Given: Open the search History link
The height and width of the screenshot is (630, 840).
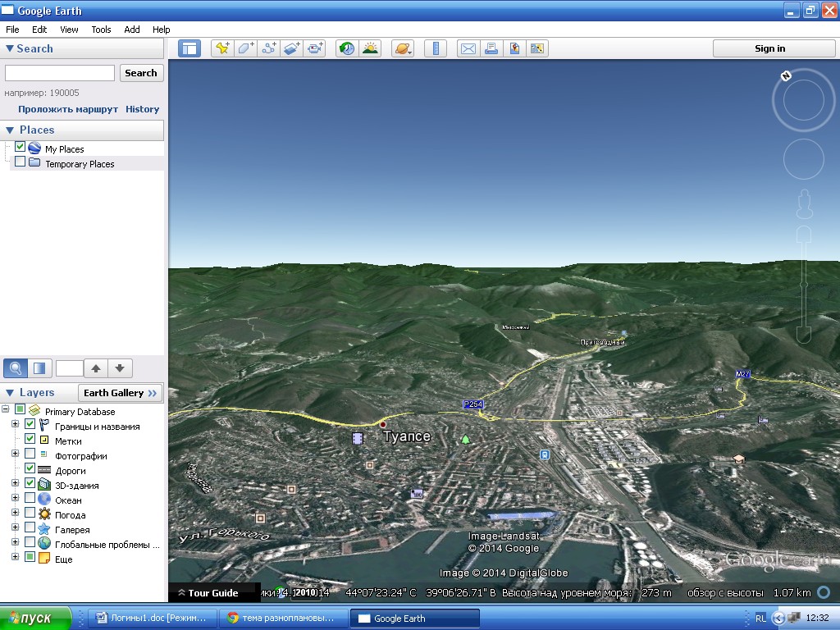Looking at the screenshot, I should click(x=143, y=109).
